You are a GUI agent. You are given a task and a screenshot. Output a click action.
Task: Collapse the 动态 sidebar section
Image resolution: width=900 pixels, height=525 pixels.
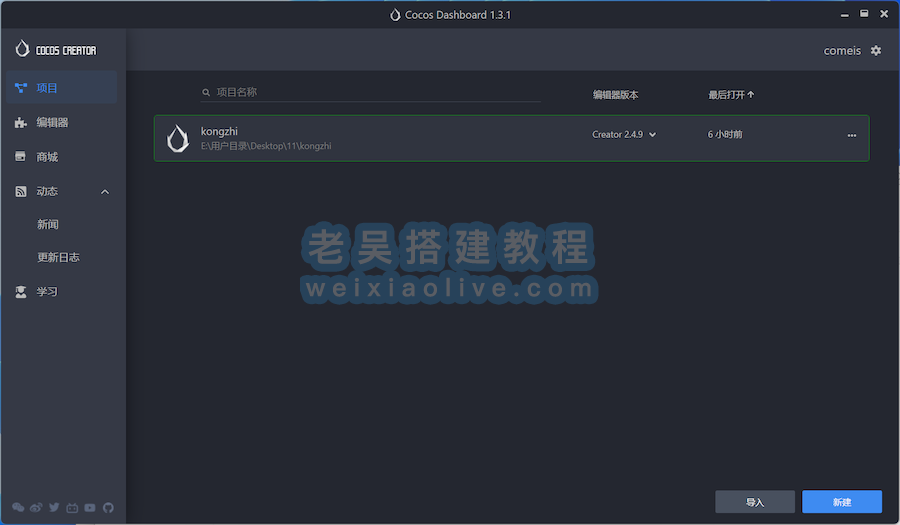coord(105,192)
